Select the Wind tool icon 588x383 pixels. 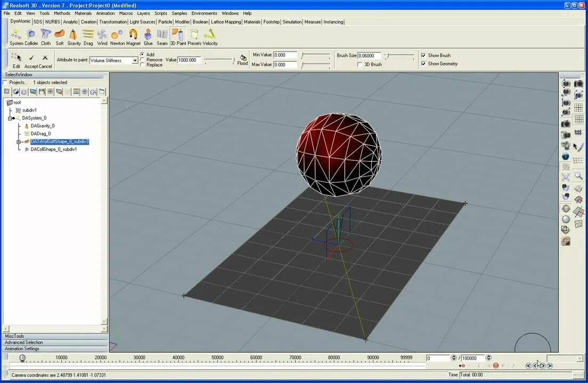[x=102, y=37]
